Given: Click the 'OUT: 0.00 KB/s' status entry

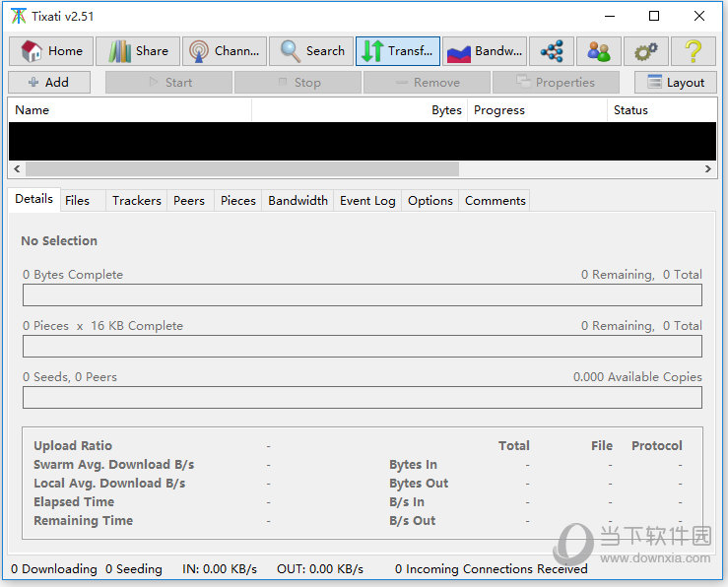Looking at the screenshot, I should tap(320, 569).
